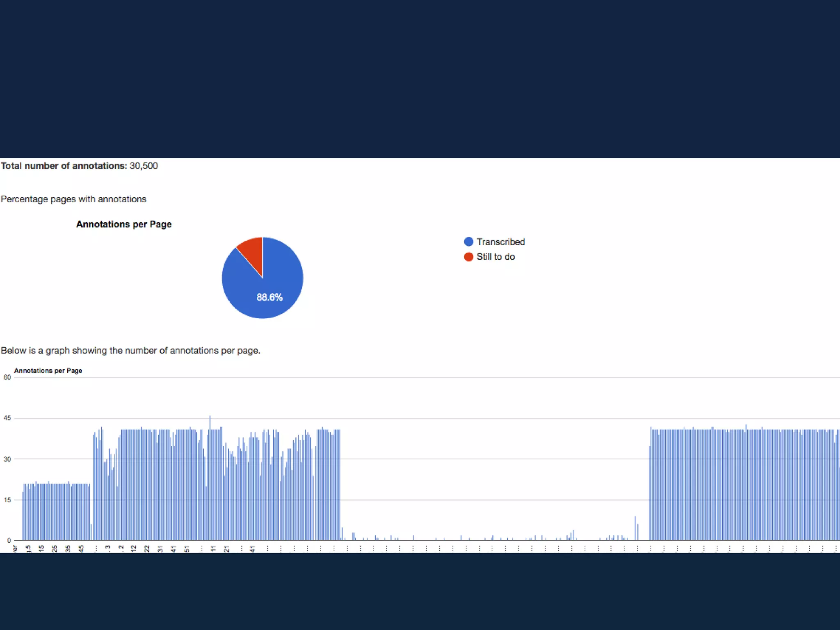This screenshot has width=840, height=630.
Task: Click the red Still to do legend dot
Action: tap(468, 257)
